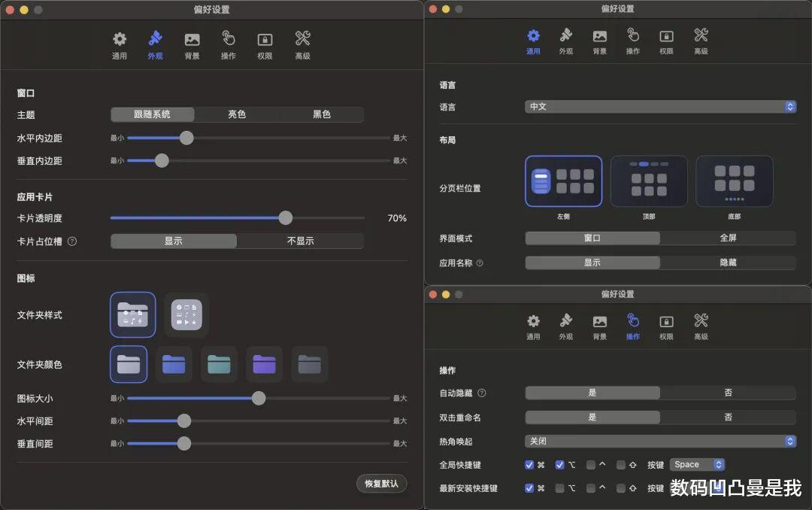Click 权限 lock icon in the 外观 preferences window
812x510 pixels.
tap(265, 39)
